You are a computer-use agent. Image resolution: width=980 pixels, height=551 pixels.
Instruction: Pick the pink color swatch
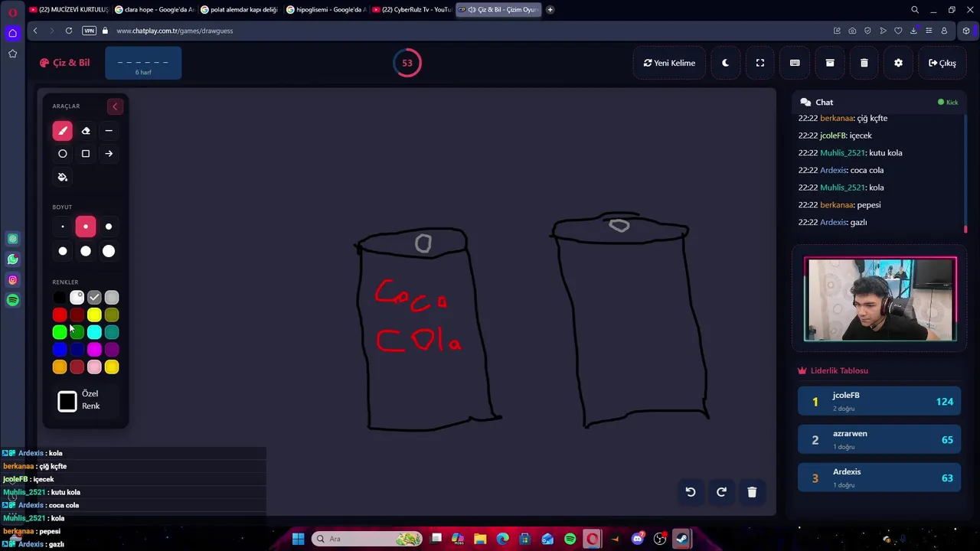tap(94, 367)
